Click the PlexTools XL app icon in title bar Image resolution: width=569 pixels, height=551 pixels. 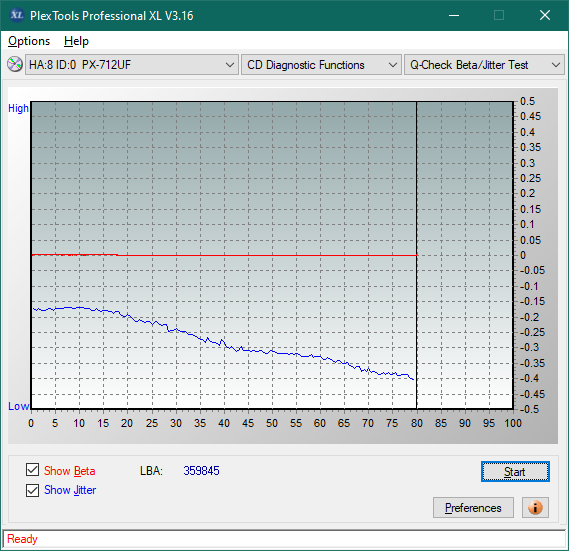click(16, 15)
